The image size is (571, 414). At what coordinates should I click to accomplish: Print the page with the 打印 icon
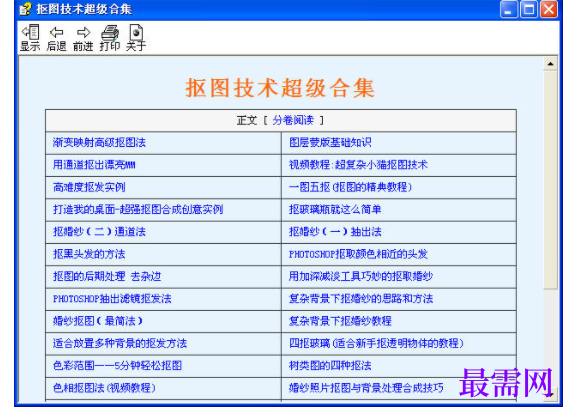110,38
